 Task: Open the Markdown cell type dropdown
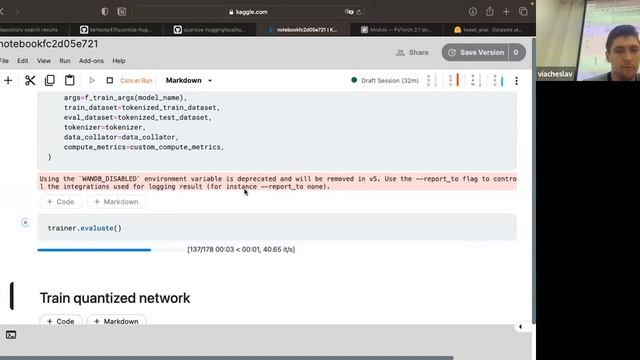click(189, 80)
